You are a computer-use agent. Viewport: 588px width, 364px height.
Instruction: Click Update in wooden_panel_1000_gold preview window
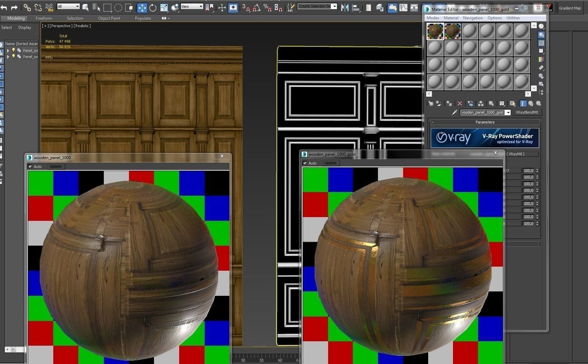[330, 163]
